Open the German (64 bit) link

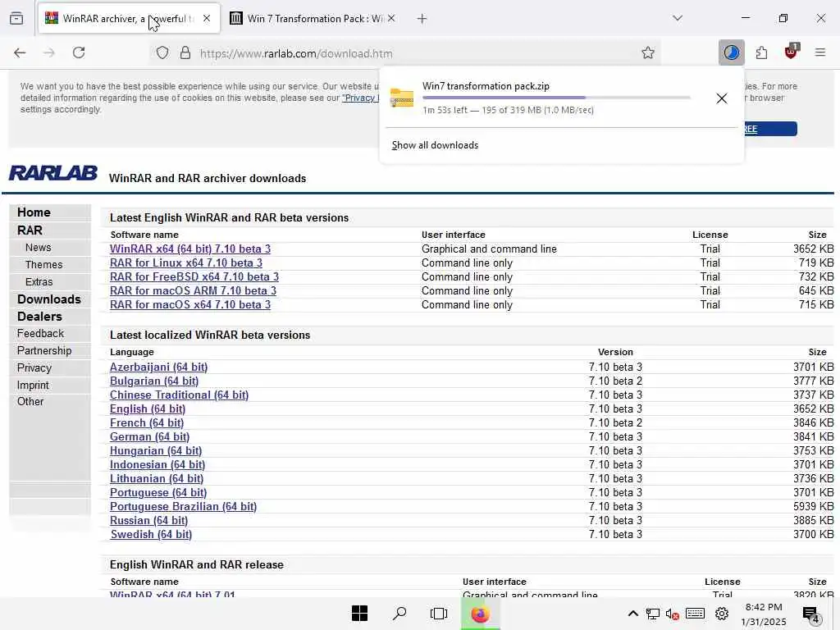[149, 436]
